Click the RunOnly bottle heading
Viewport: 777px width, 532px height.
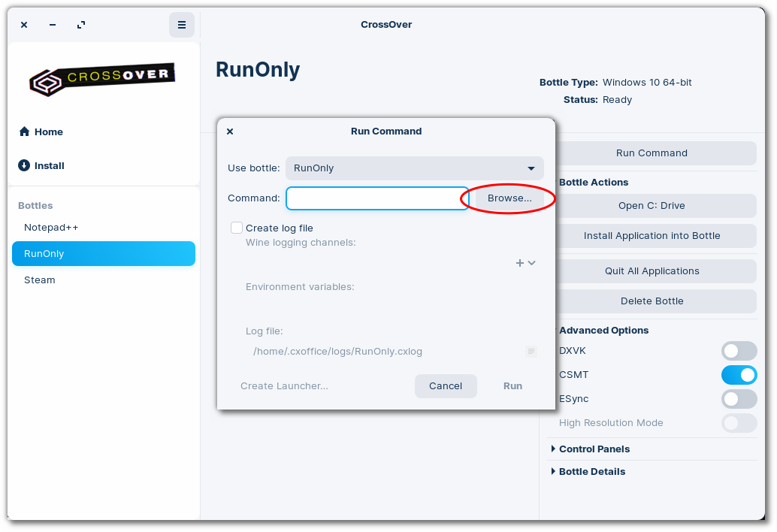[258, 70]
